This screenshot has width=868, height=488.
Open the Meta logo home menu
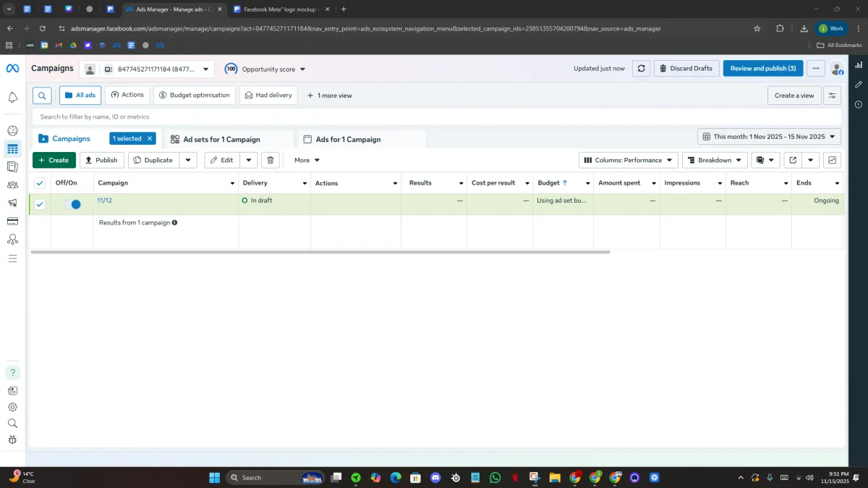(x=12, y=68)
